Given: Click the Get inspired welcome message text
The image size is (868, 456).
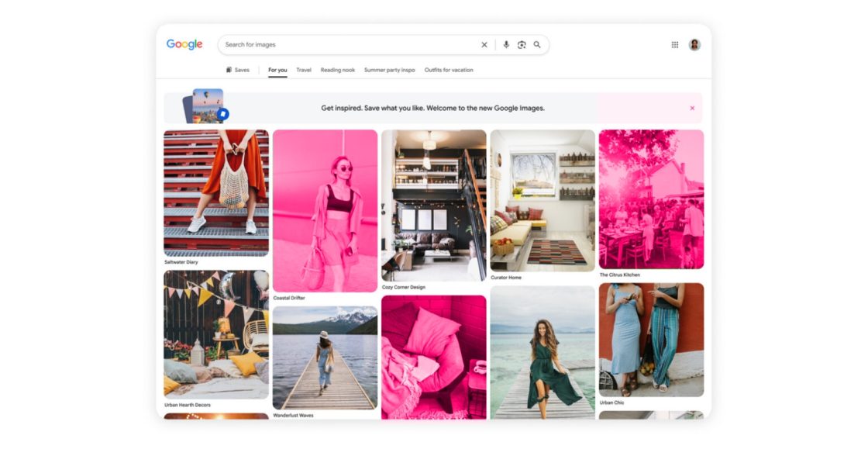Looking at the screenshot, I should [x=433, y=108].
